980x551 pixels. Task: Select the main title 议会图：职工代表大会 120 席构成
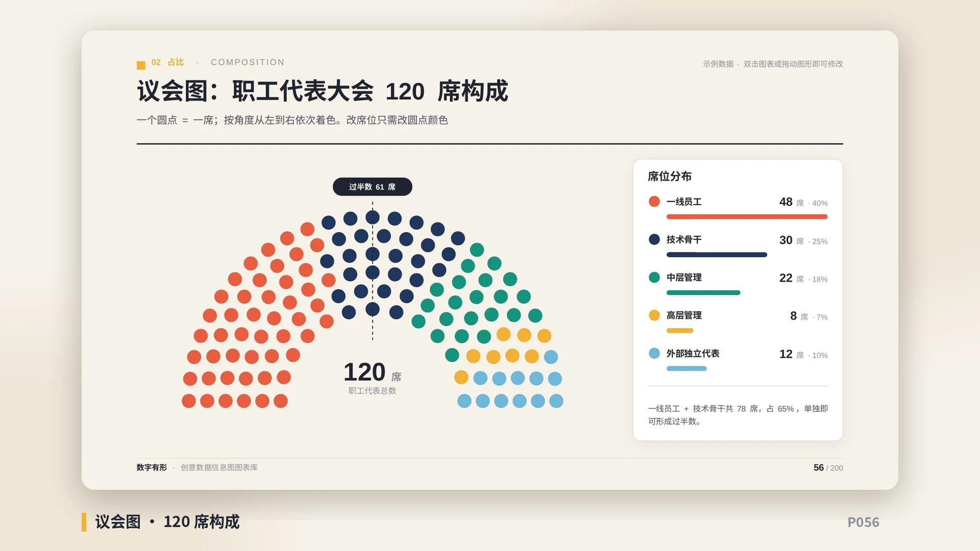(x=322, y=91)
